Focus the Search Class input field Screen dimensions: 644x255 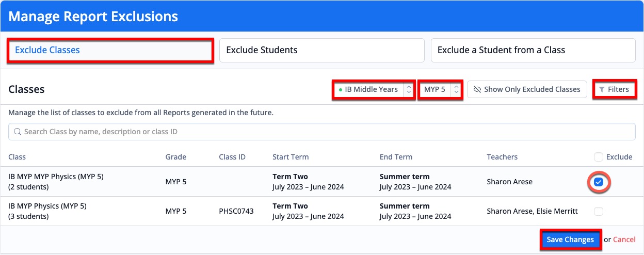322,132
